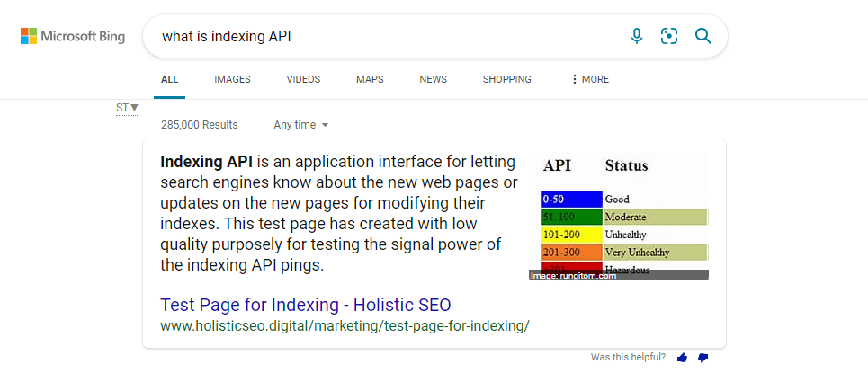
Task: Click the 285,000 Results count
Action: coord(200,125)
